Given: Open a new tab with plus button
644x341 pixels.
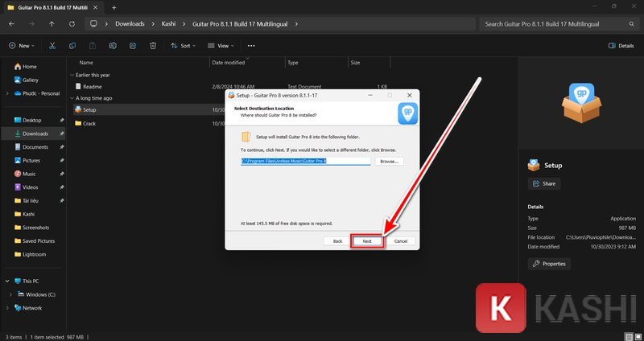Looking at the screenshot, I should pyautogui.click(x=114, y=7).
